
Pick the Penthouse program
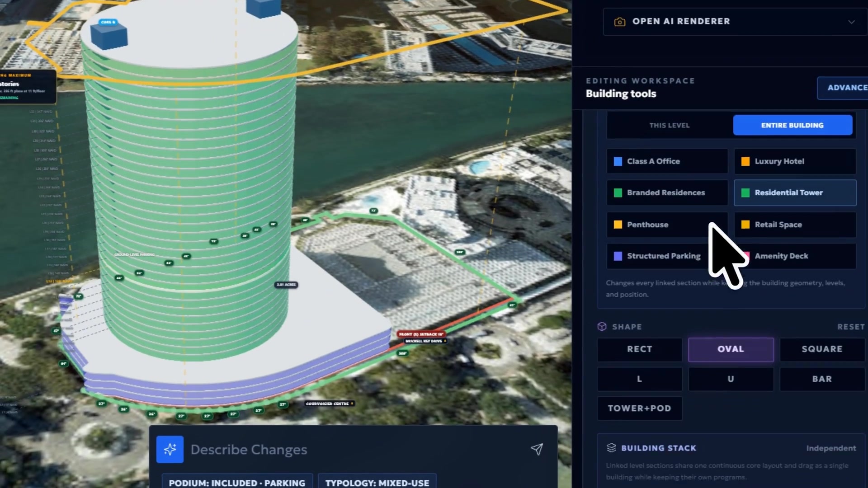click(667, 225)
